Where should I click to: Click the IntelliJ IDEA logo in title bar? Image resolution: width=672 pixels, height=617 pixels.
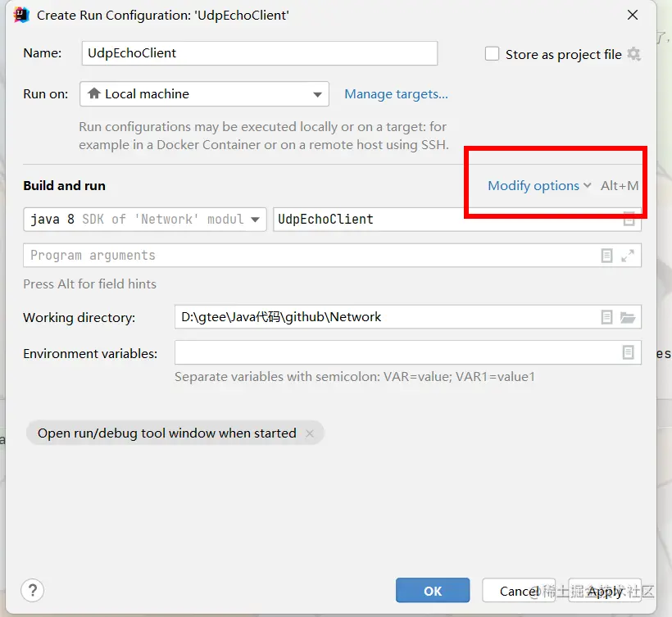click(21, 15)
